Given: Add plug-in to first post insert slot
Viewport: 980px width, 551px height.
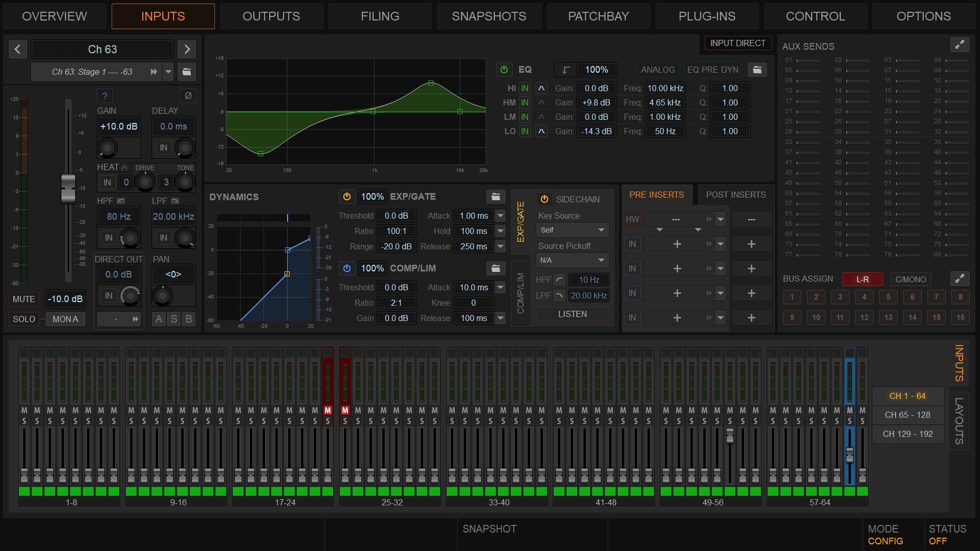Looking at the screenshot, I should (751, 244).
